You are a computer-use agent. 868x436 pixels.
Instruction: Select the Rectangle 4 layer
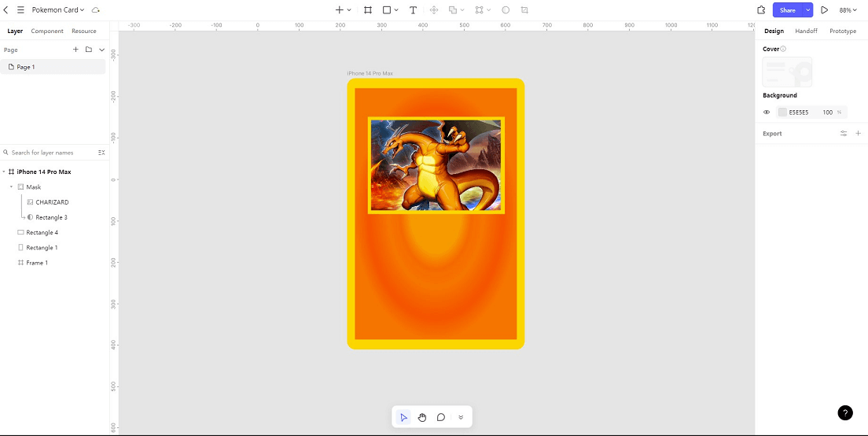coord(42,232)
